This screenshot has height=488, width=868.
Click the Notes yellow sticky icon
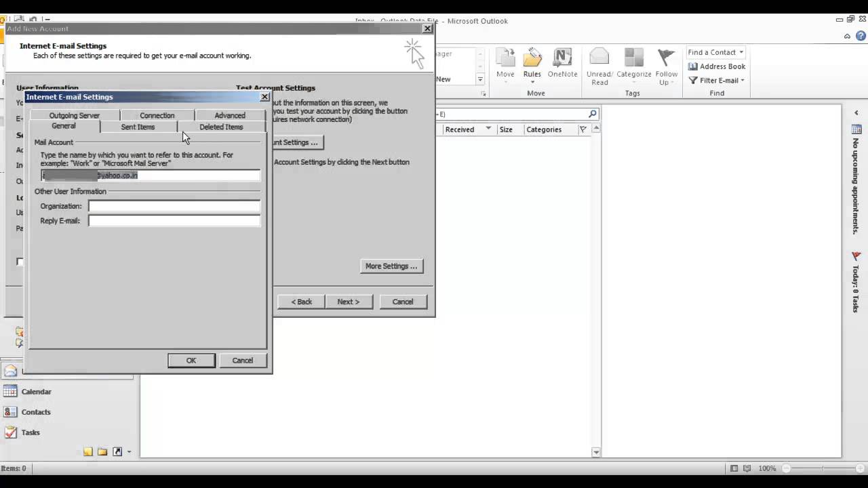[x=88, y=451]
